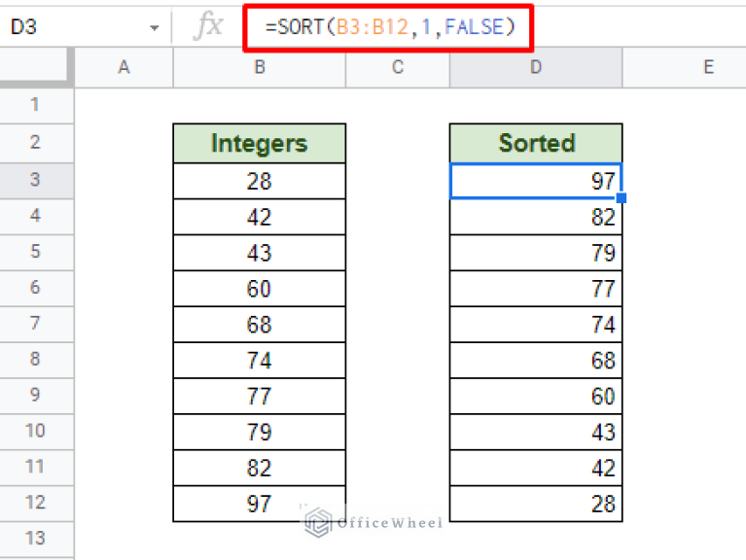Click the Sorted header cell
The height and width of the screenshot is (560, 746).
tap(536, 143)
